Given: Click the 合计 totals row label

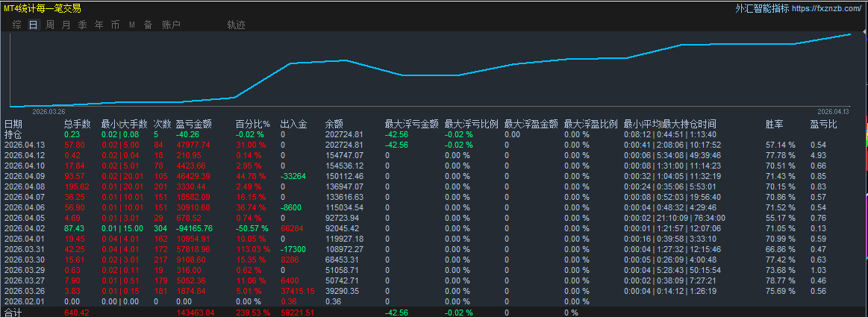Looking at the screenshot, I should tap(13, 313).
